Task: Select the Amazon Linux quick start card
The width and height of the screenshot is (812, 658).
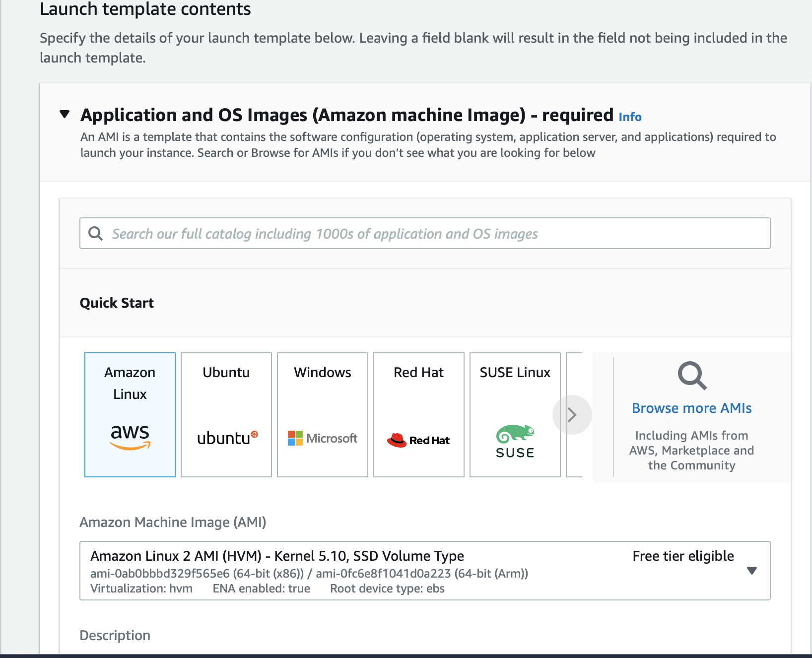Action: pos(130,415)
